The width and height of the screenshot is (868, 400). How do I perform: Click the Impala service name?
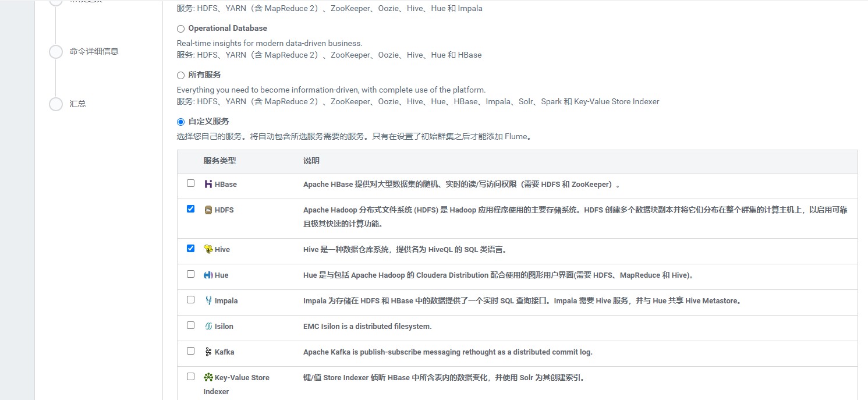tap(226, 300)
